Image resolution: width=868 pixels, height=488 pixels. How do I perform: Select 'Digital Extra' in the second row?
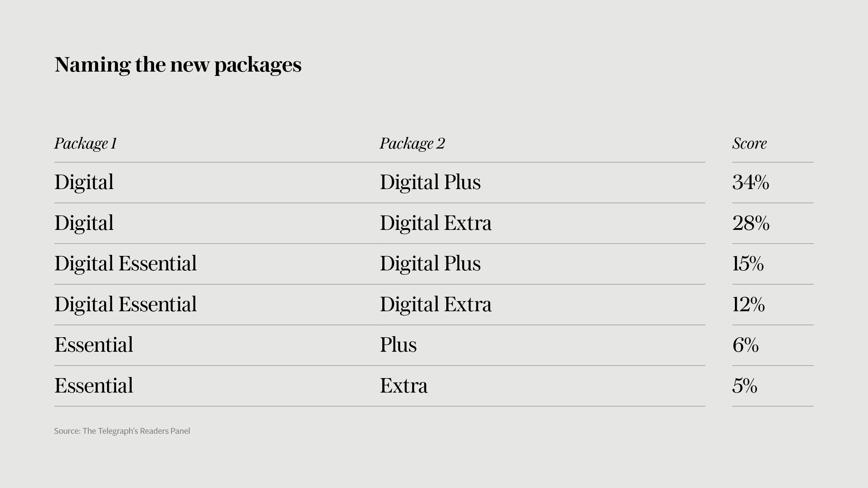tap(435, 223)
